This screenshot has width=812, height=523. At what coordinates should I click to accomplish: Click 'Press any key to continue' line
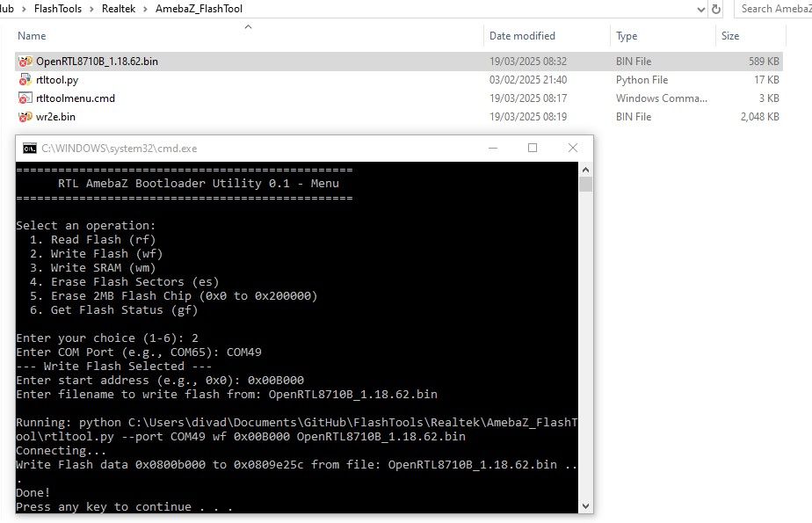tap(124, 506)
